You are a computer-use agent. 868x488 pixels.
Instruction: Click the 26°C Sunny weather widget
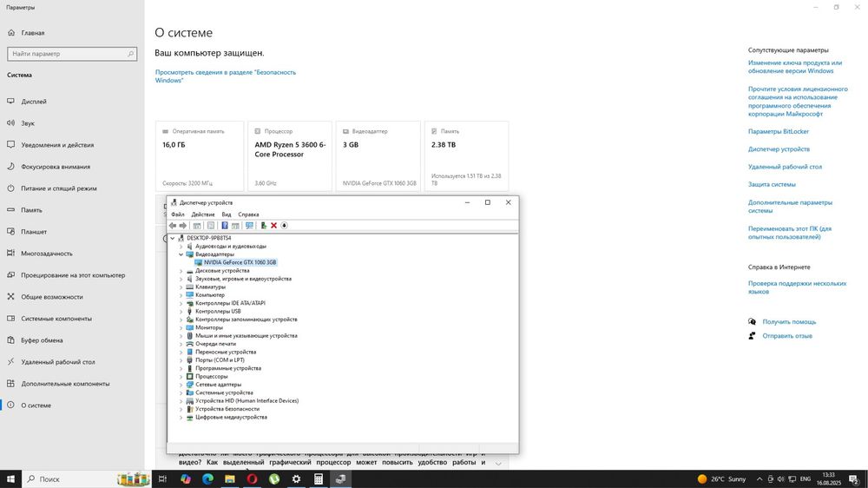coord(722,479)
